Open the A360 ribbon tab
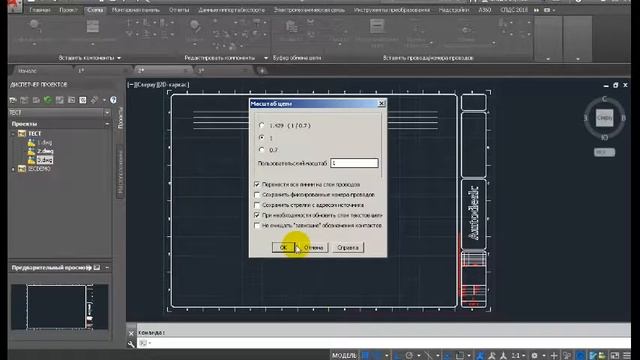This screenshot has width=640, height=360. (484, 10)
